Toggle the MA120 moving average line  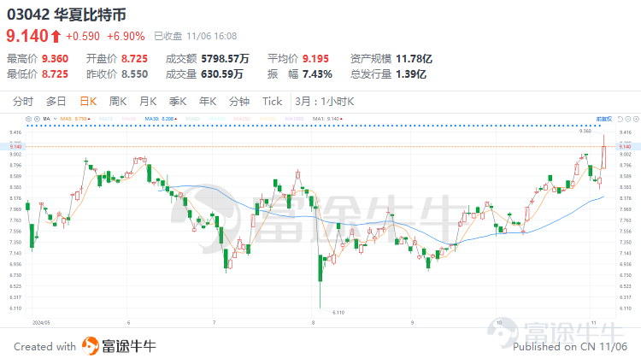[x=217, y=119]
